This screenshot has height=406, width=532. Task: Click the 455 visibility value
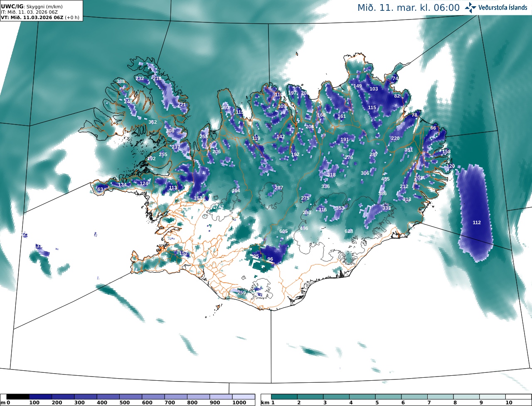pyautogui.click(x=385, y=179)
